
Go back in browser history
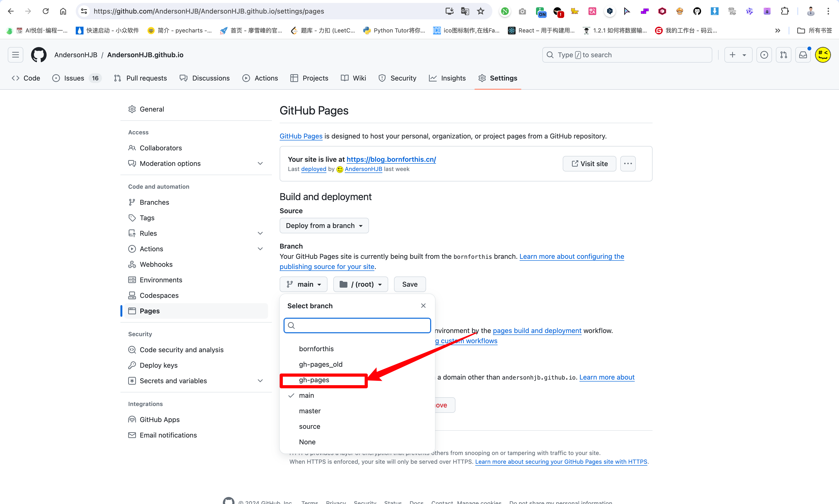11,11
